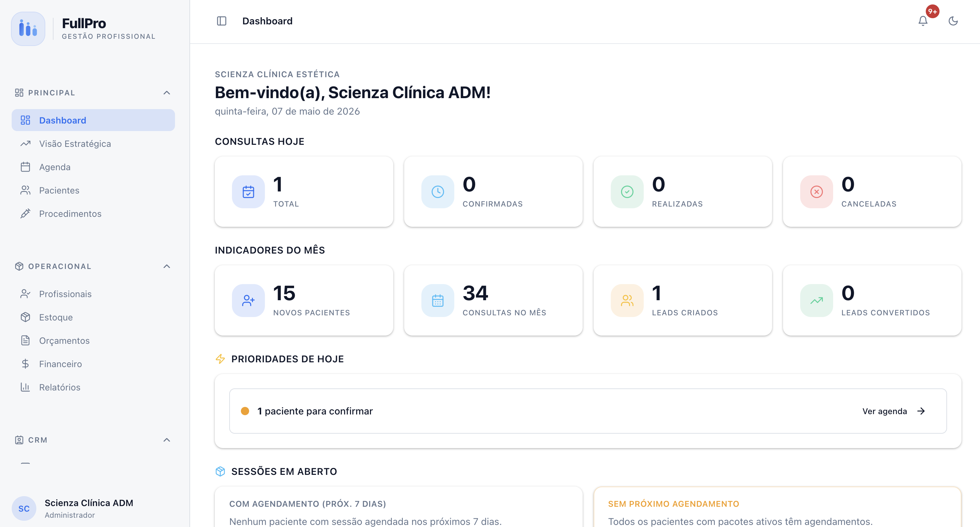Click the Estoque box icon
Image resolution: width=980 pixels, height=527 pixels.
click(x=25, y=317)
